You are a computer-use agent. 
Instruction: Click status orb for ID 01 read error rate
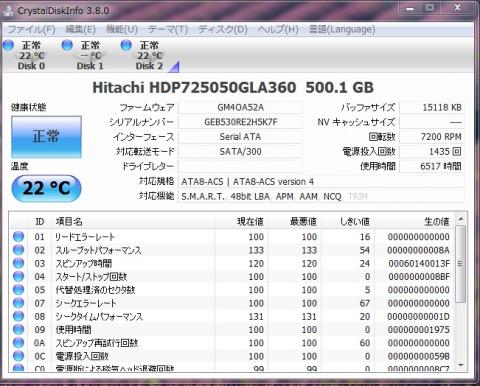[x=18, y=237]
